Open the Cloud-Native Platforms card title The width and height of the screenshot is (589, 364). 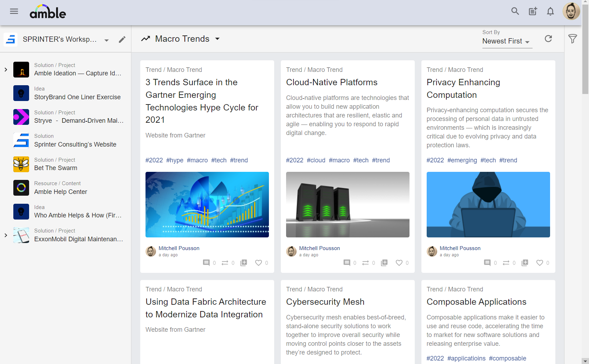click(332, 82)
